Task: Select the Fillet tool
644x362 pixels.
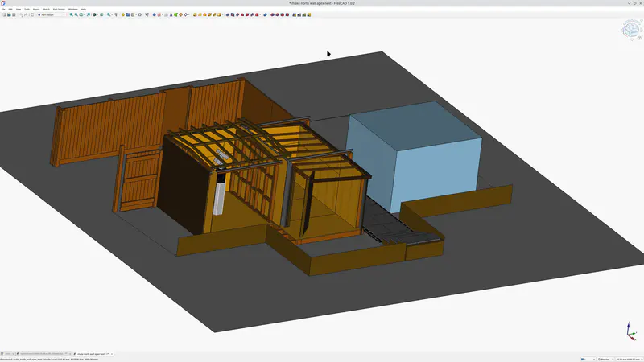Action: tap(272, 14)
